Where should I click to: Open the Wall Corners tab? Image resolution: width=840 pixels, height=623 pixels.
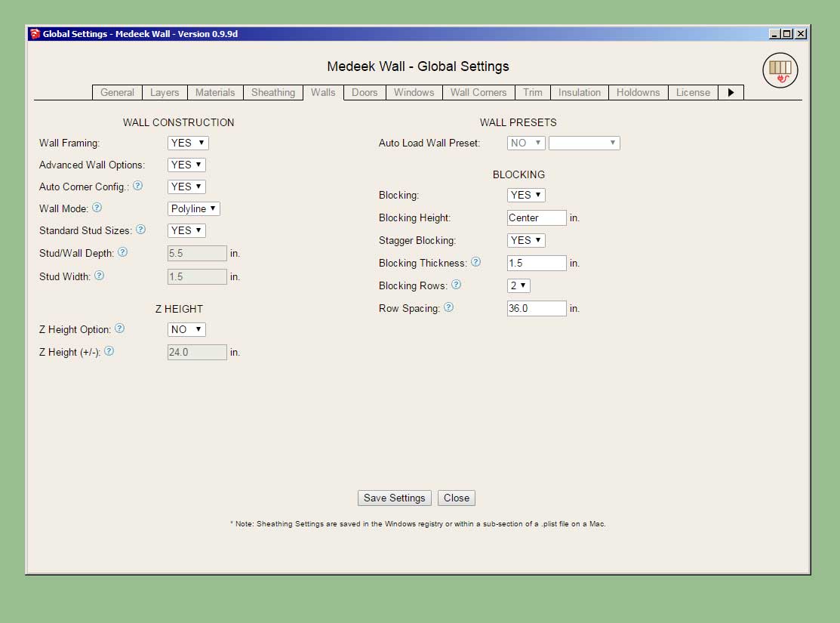pos(478,92)
